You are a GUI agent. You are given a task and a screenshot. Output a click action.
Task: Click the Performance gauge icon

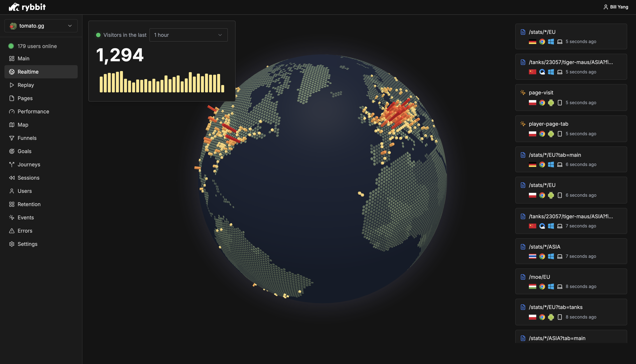click(x=11, y=112)
